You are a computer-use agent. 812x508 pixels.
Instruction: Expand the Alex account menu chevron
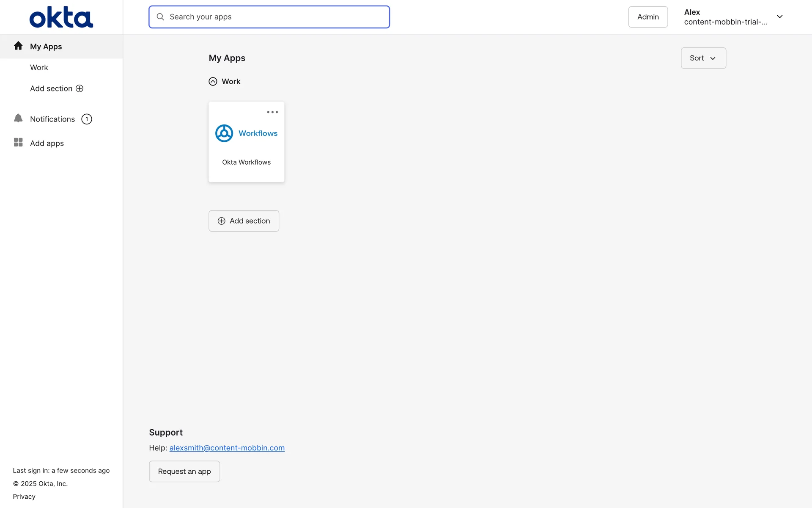coord(779,17)
